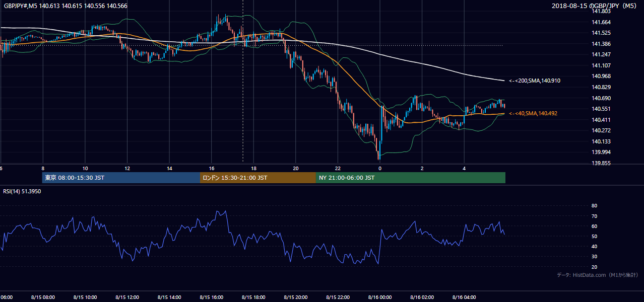The width and height of the screenshot is (644, 302).
Task: Click the 8/15 20:00 time axis label
Action: pyautogui.click(x=296, y=297)
